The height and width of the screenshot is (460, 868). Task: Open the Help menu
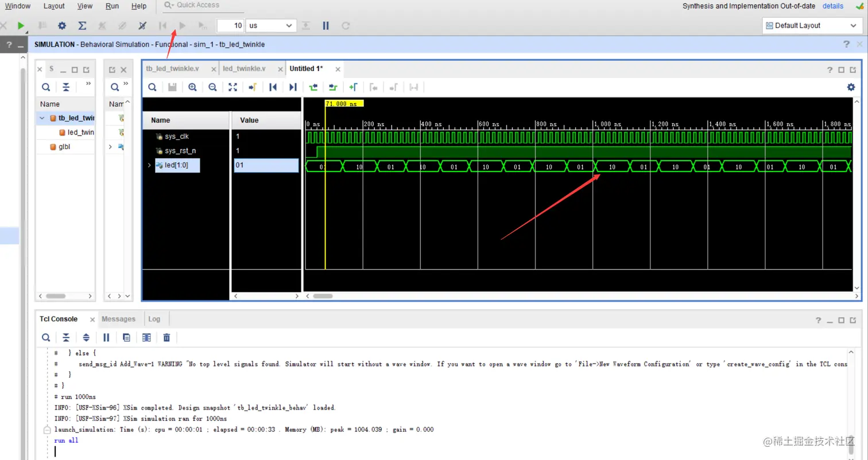(139, 6)
